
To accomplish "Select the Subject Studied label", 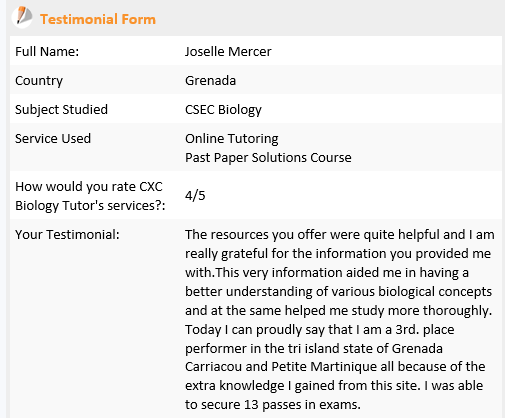I will point(61,110).
